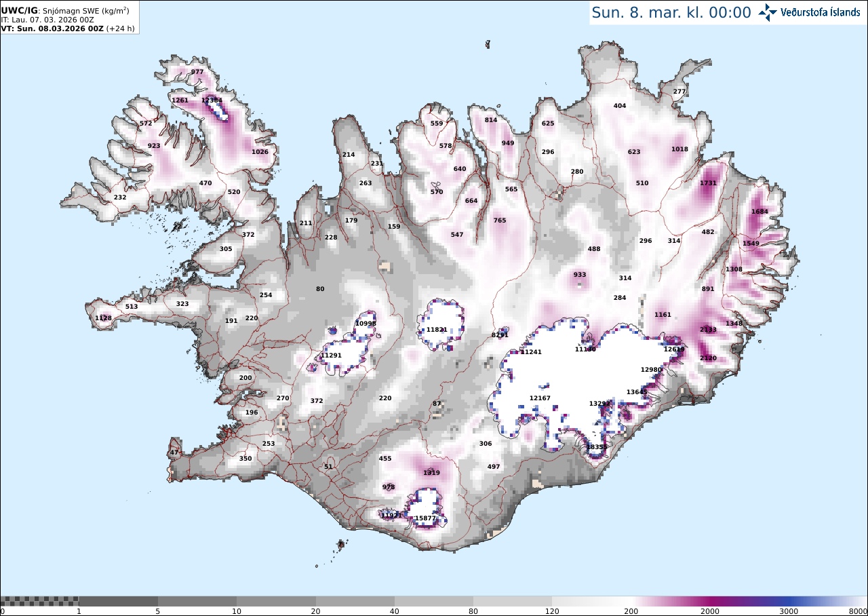Click the "UWC/IG: Snjómagn SWE" title
The height and width of the screenshot is (616, 868).
click(x=65, y=10)
